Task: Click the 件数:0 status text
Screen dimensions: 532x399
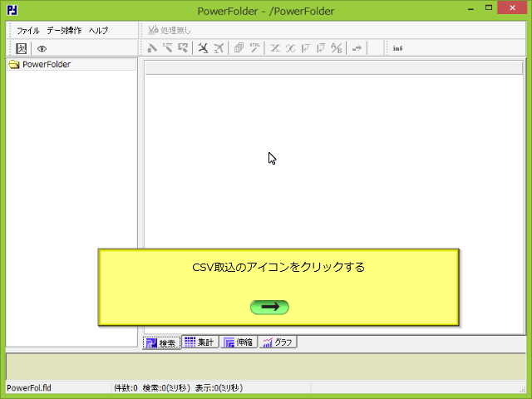Action: pos(126,388)
